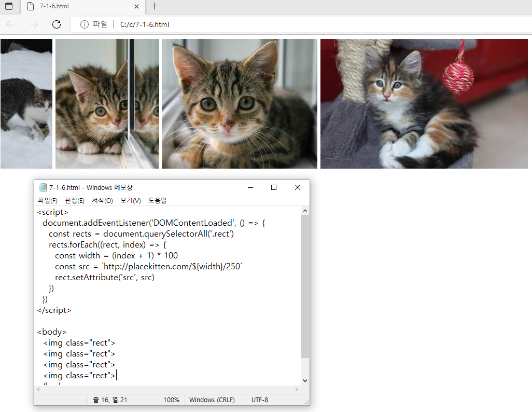Click the Notepad window resize grip

coord(307,402)
